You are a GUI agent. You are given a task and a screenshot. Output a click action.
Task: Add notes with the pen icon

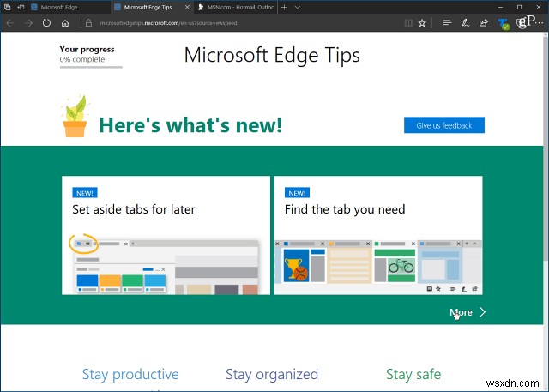465,23
